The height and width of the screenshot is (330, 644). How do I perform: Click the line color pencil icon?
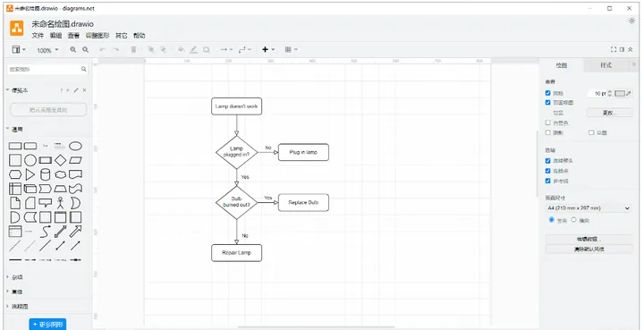coord(193,50)
